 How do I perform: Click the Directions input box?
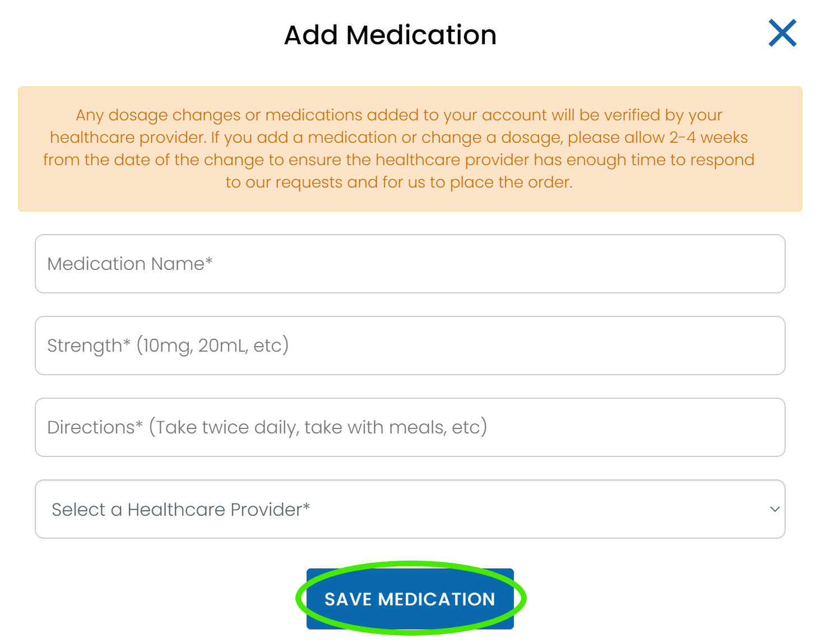(x=410, y=427)
